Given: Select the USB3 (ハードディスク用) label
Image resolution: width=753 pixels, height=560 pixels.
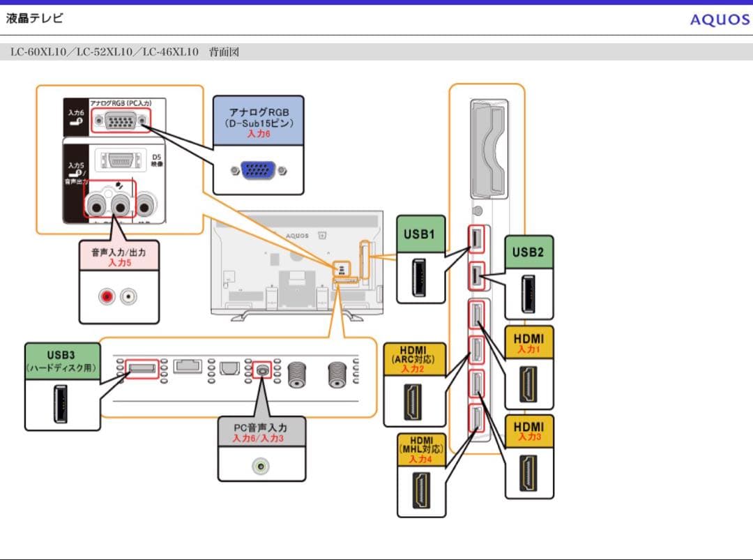Looking at the screenshot, I should click(x=61, y=361).
